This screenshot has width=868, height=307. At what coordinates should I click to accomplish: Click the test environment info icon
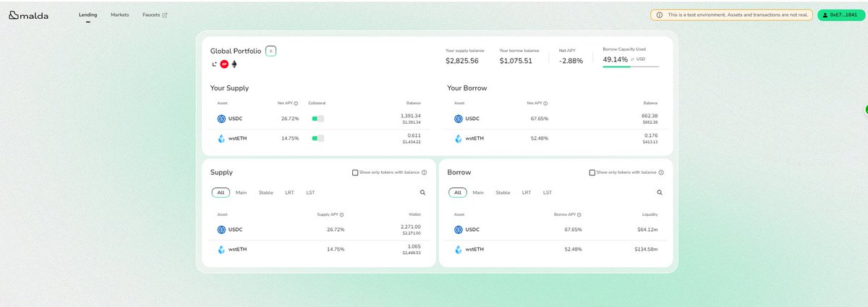tap(659, 14)
